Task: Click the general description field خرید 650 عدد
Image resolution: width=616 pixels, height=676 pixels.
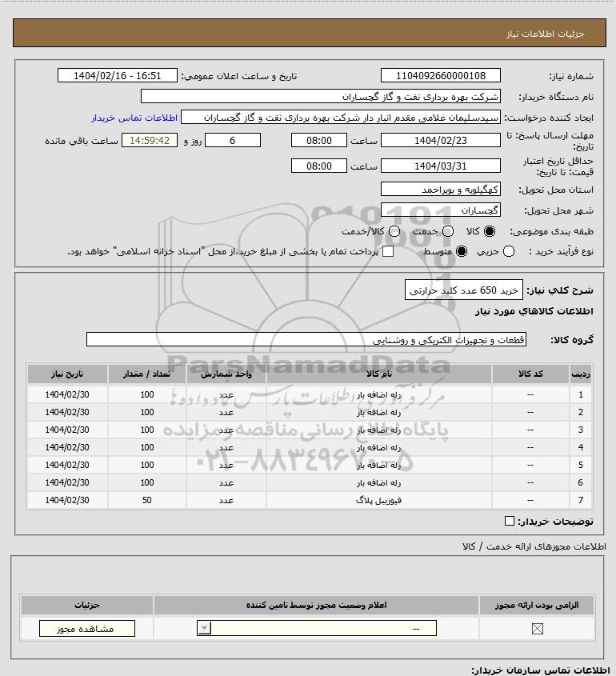Action: 464,290
